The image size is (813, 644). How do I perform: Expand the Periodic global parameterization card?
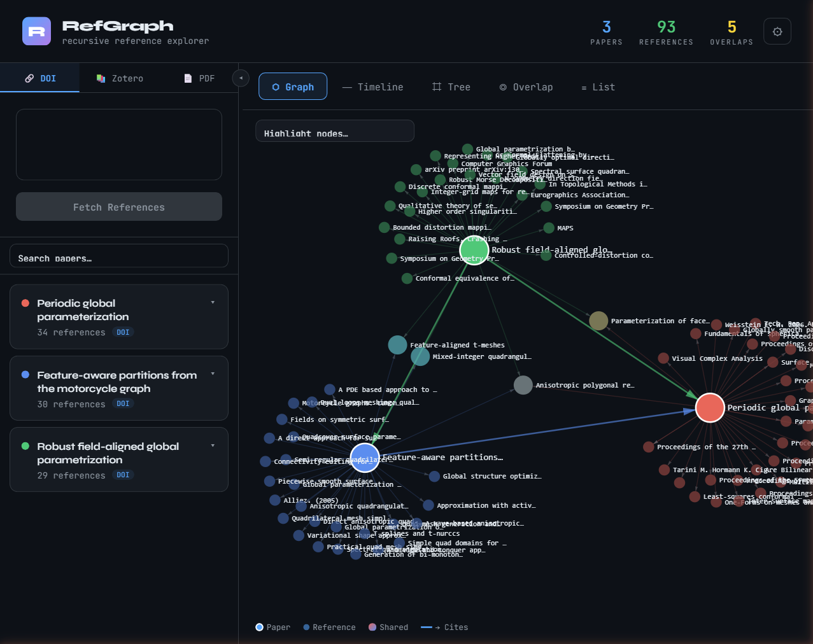click(x=213, y=302)
